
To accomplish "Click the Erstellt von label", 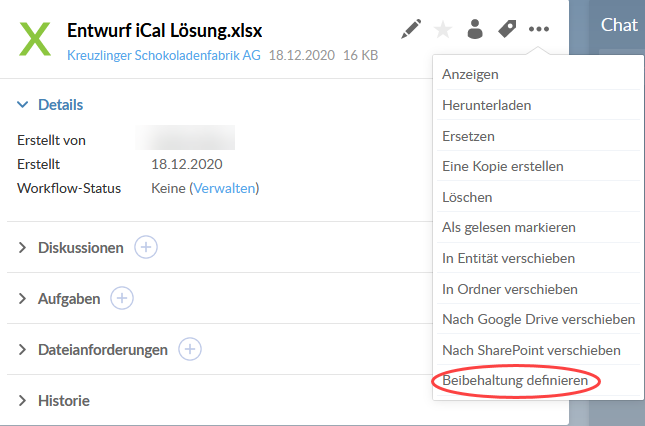I will [51, 140].
